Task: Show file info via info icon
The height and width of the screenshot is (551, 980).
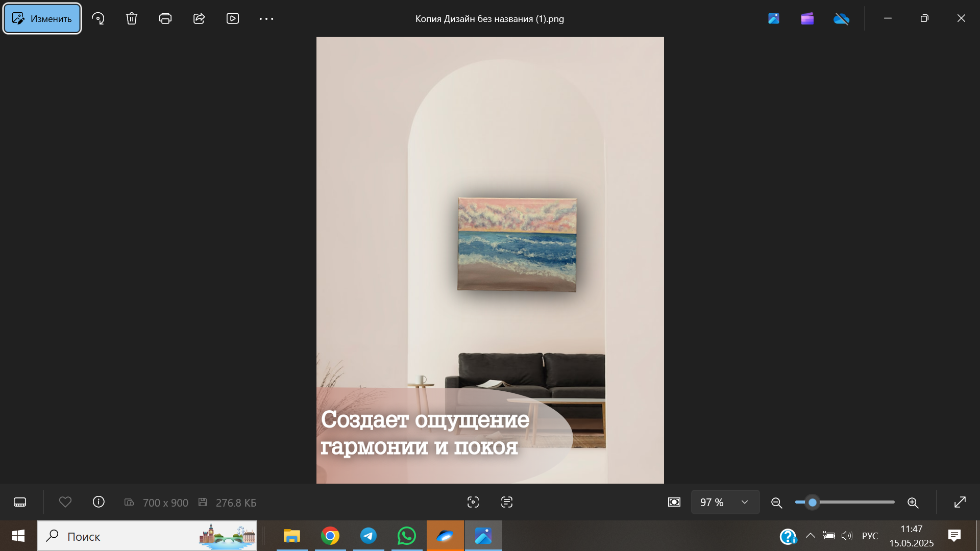Action: 99,502
